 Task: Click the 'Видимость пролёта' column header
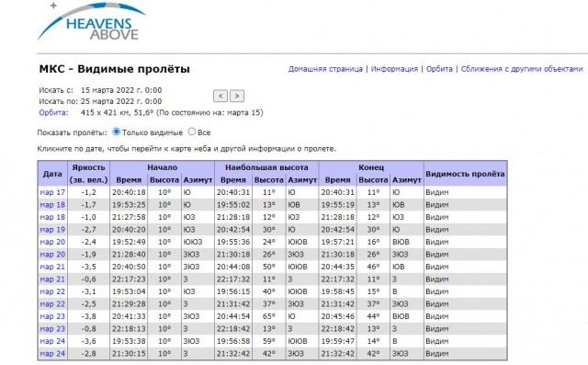tap(465, 174)
